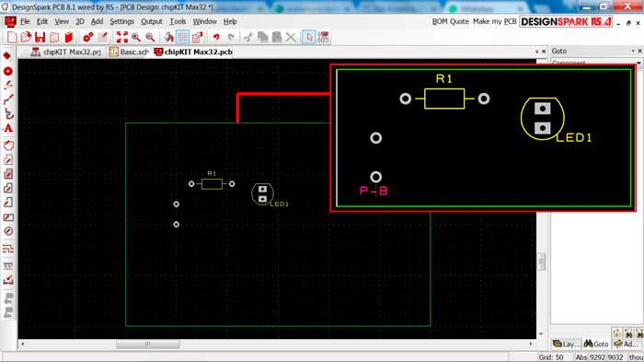The width and height of the screenshot is (644, 362).
Task: Select the red circle Add Via tool
Action: coord(7,71)
